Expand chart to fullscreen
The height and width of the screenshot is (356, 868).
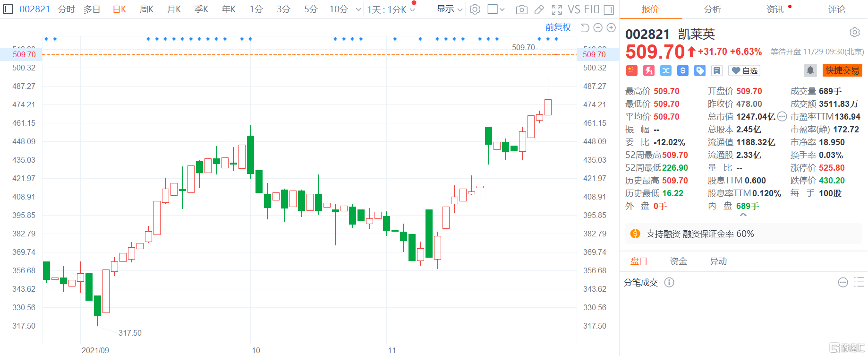[557, 9]
